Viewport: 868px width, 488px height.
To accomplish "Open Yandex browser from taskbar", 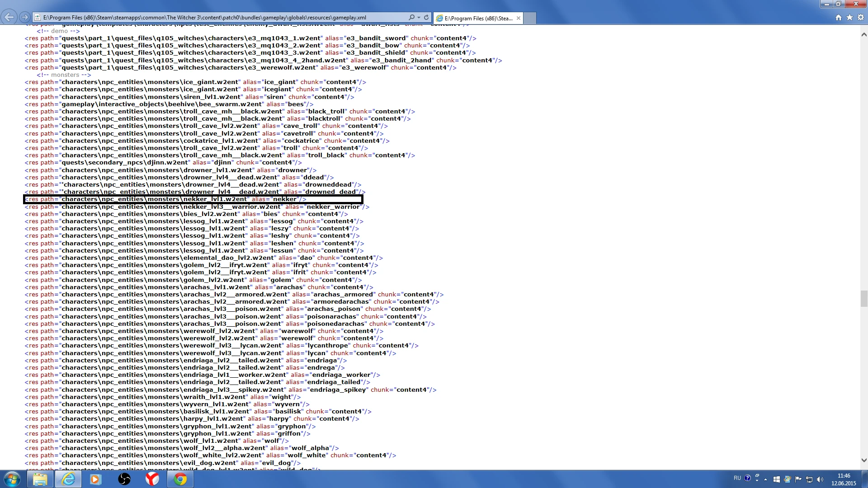I will [x=152, y=479].
